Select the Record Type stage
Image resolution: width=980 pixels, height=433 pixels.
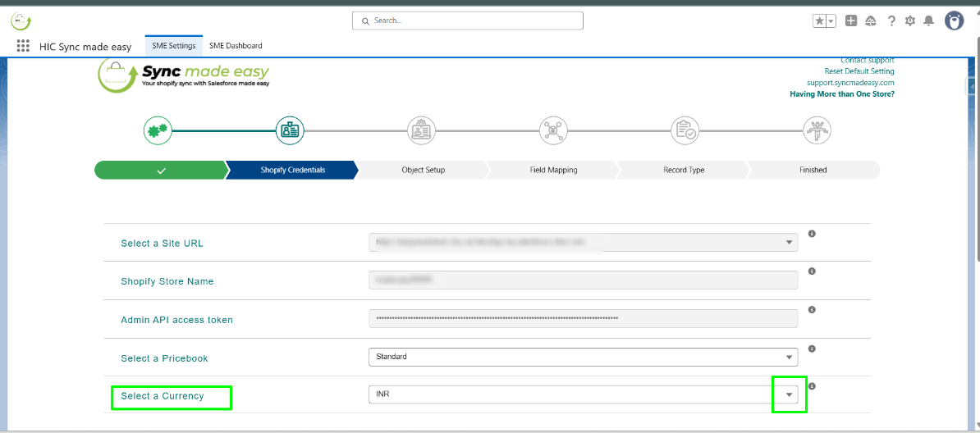[683, 170]
